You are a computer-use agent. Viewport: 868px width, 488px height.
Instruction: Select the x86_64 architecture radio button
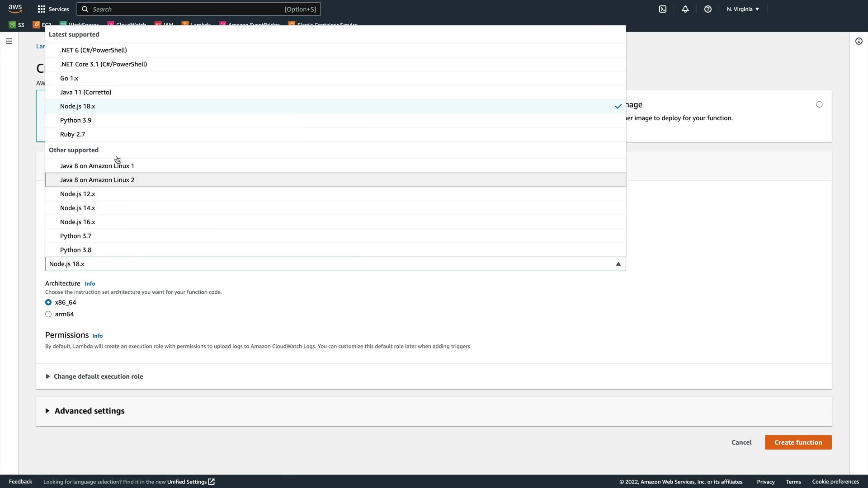(x=48, y=302)
